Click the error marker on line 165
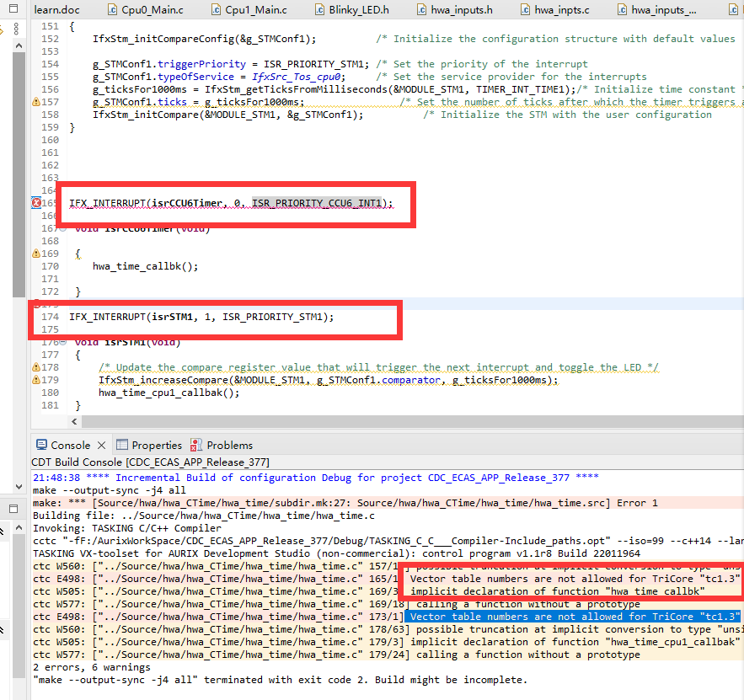744x700 pixels. tap(36, 203)
